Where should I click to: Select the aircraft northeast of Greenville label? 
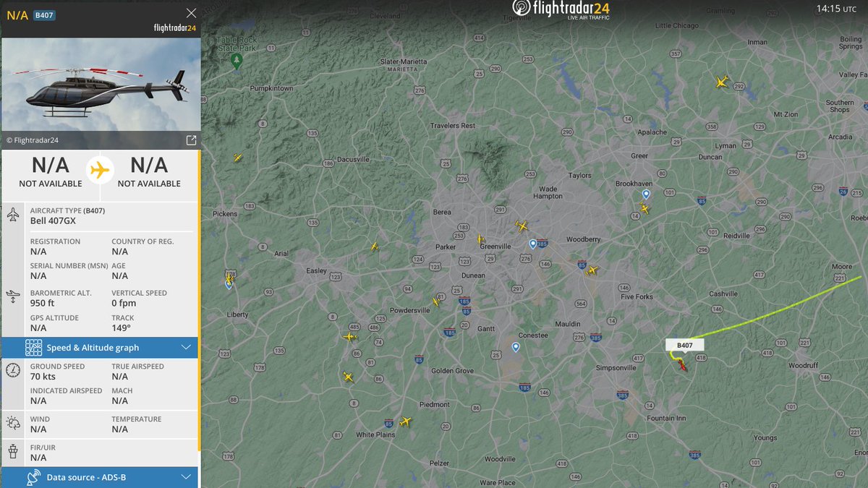[x=522, y=226]
